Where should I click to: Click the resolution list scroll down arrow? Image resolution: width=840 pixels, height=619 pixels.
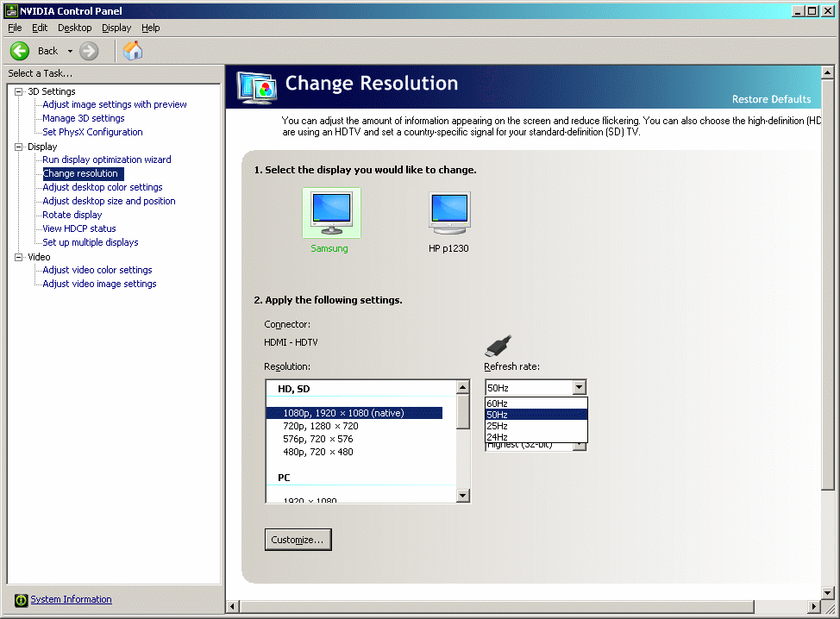coord(463,496)
